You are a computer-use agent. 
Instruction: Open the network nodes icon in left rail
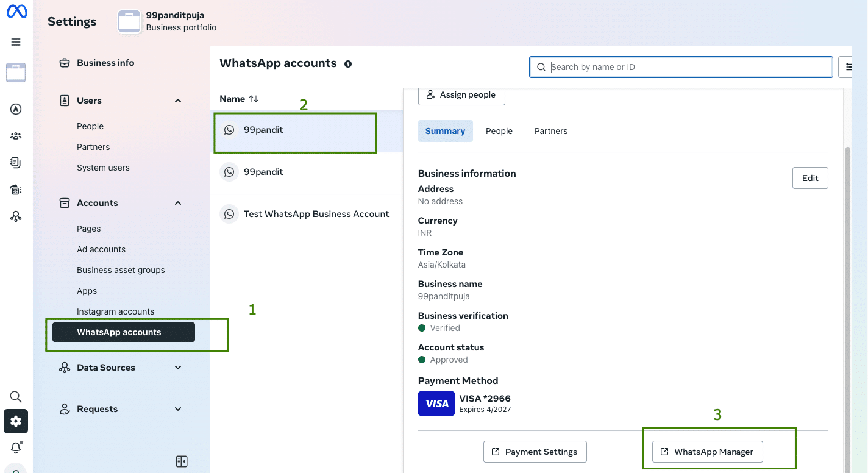click(x=16, y=216)
